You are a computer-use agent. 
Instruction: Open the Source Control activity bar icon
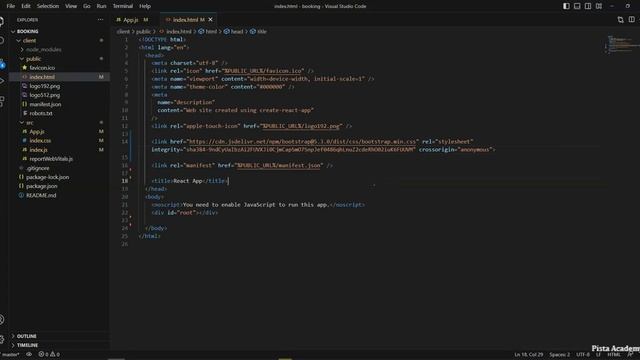[x=2, y=64]
